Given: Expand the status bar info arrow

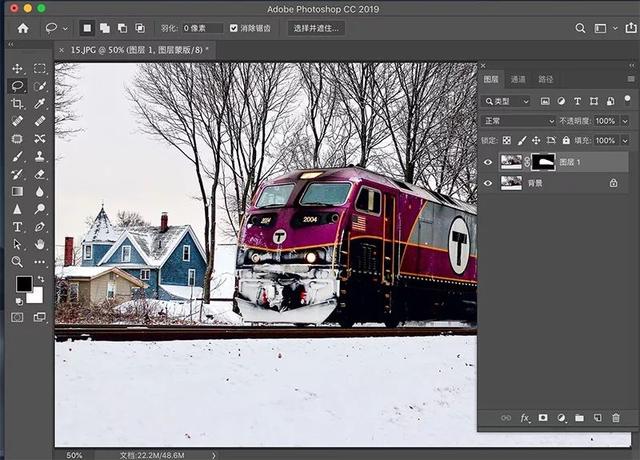Looking at the screenshot, I should [x=214, y=455].
